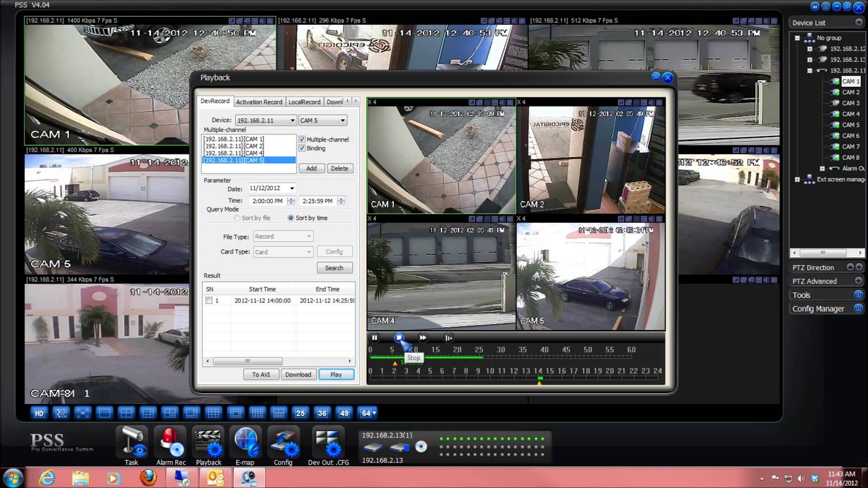
Task: Open the Date picker dropdown
Action: [x=292, y=188]
